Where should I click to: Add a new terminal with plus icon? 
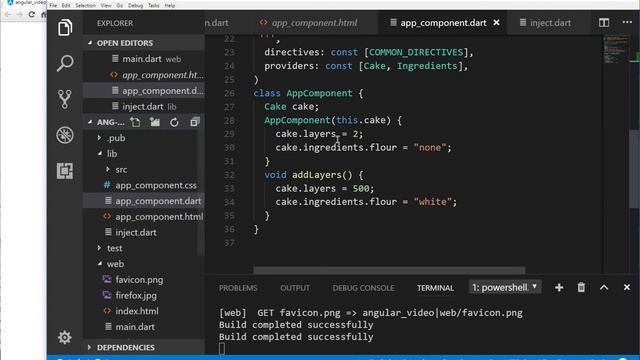559,288
